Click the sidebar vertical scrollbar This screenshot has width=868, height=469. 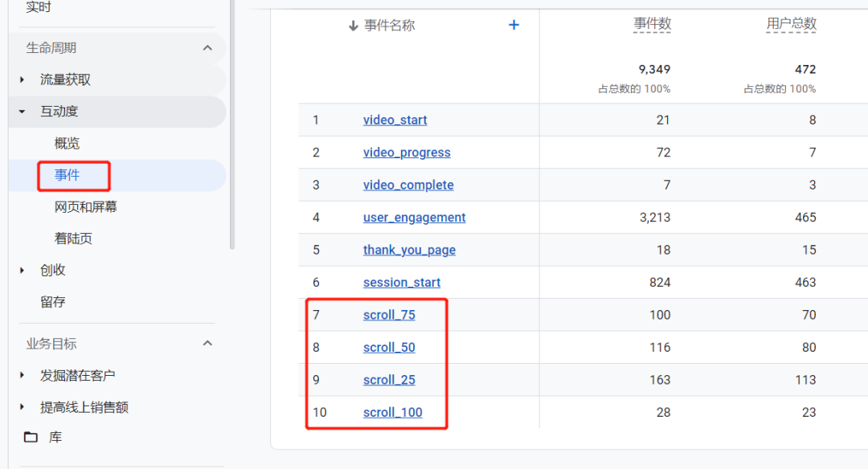[x=232, y=120]
